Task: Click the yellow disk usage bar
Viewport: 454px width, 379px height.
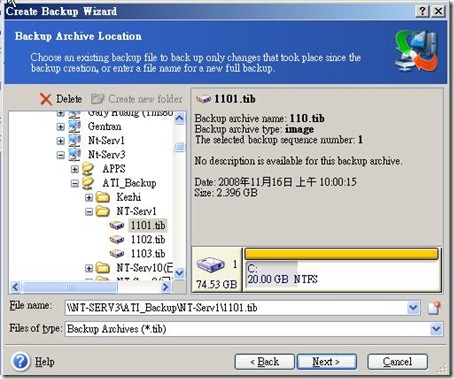Action: click(341, 254)
